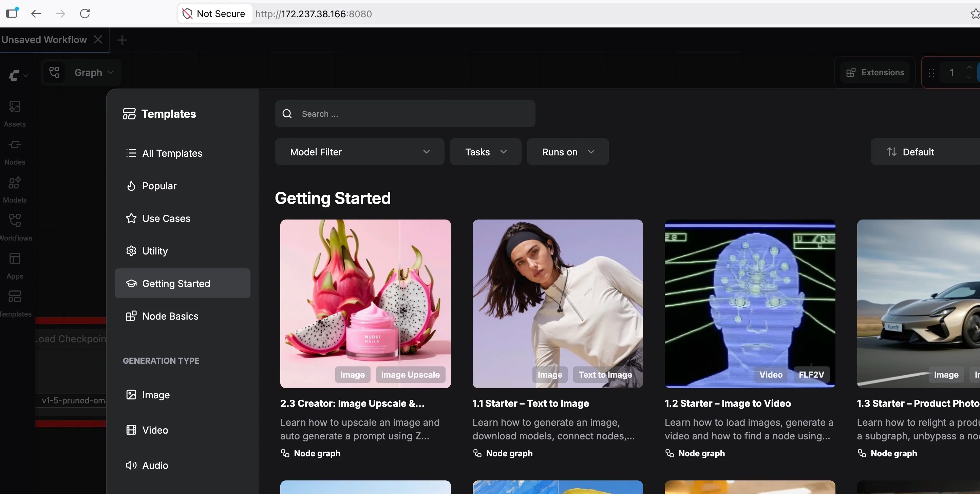Image resolution: width=980 pixels, height=494 pixels.
Task: Increase the batch count stepper
Action: 969,68
